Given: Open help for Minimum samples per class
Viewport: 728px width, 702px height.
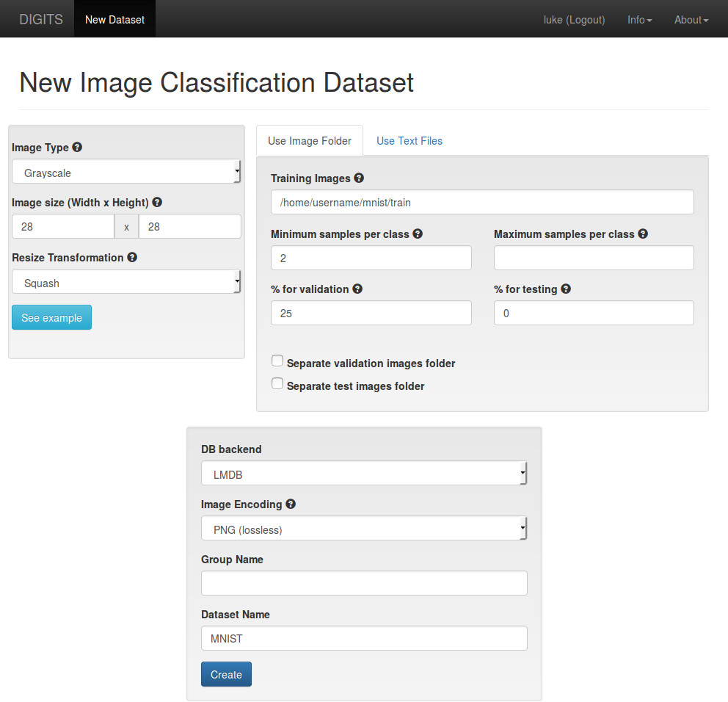Looking at the screenshot, I should coord(418,234).
